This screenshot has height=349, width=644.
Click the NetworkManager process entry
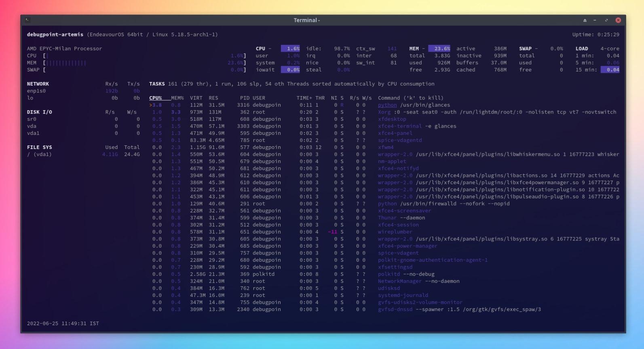(x=399, y=281)
